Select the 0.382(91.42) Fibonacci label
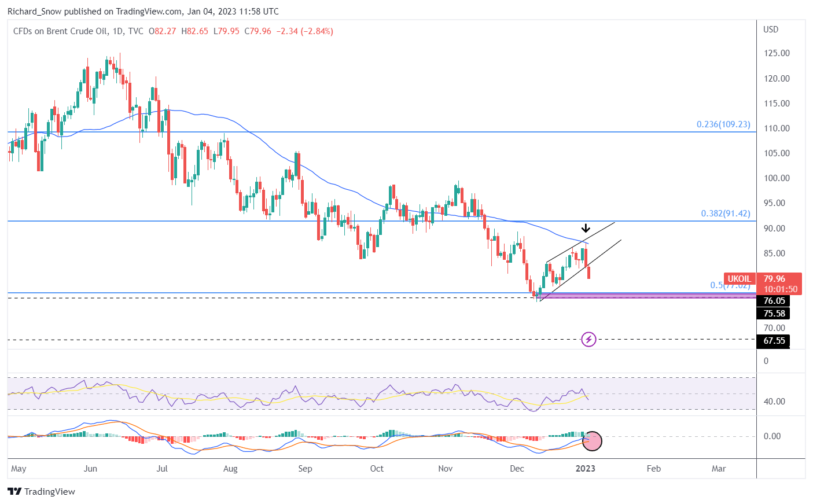Screen dimensions: 813x504 tap(726, 214)
